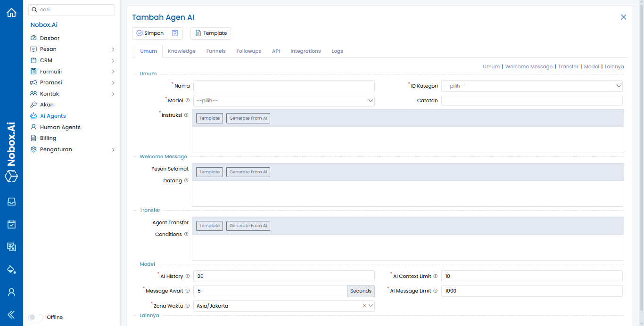Screen dimensions: 644x326
Task: Open the calendar check icon in the sidebar
Action: [x=11, y=224]
